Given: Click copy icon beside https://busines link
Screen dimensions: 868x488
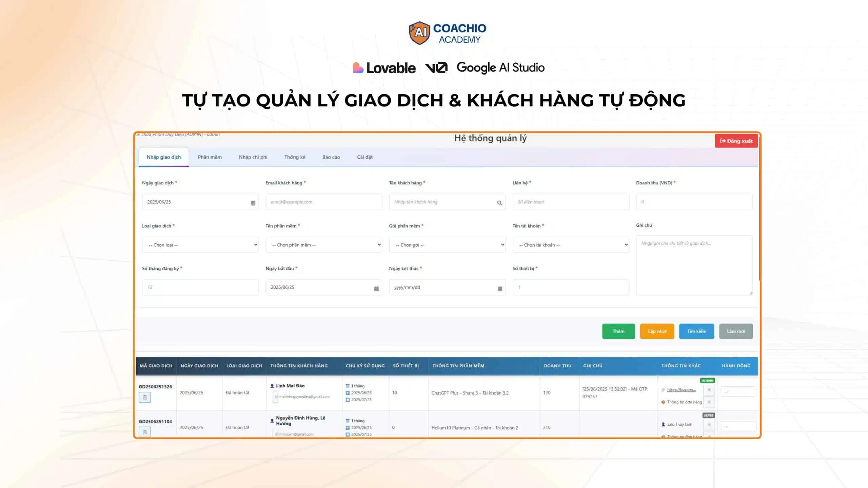Looking at the screenshot, I should click(709, 390).
